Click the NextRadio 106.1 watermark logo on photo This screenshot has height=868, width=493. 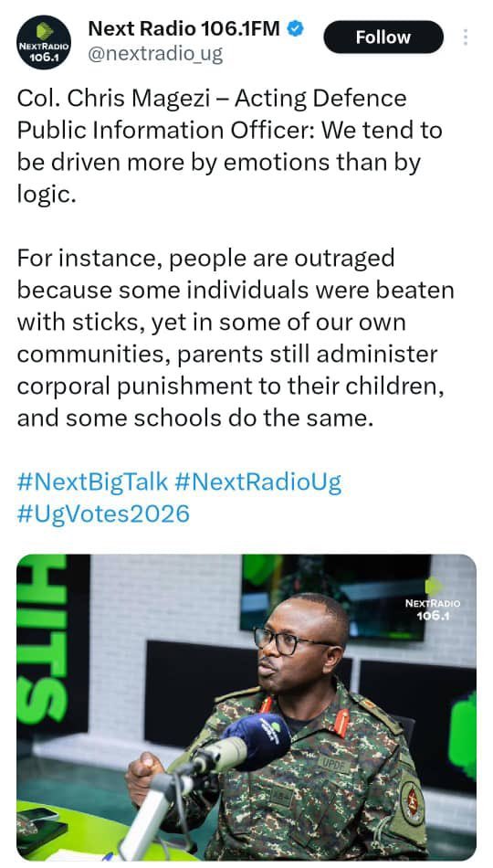(x=433, y=601)
